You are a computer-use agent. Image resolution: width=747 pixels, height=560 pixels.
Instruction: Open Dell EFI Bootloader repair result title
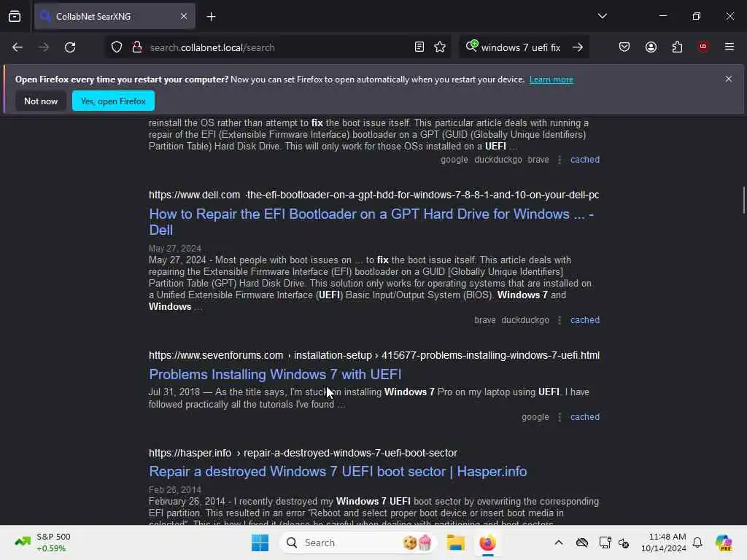(371, 222)
